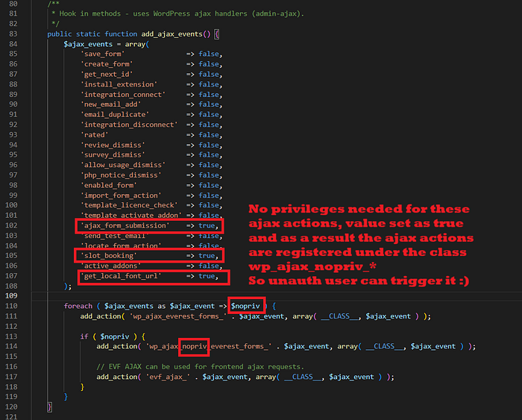Click line number 102 in the gutter
The width and height of the screenshot is (522, 420).
pyautogui.click(x=11, y=225)
